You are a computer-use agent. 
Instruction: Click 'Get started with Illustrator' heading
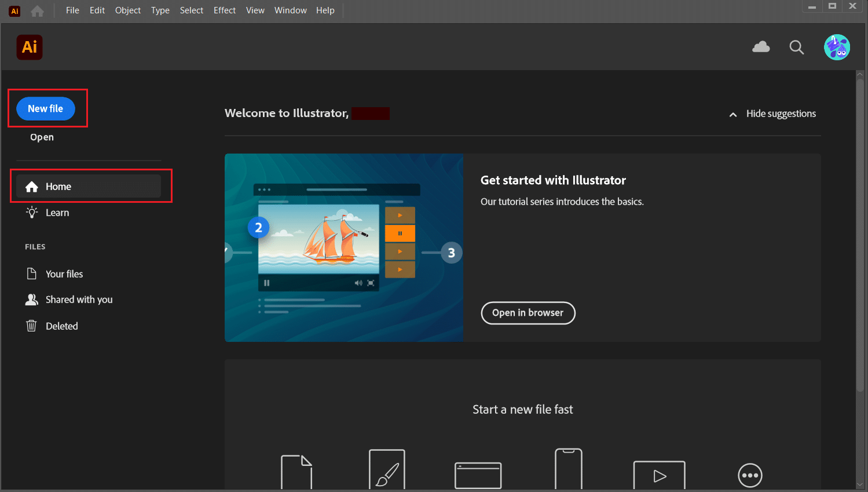pyautogui.click(x=553, y=180)
